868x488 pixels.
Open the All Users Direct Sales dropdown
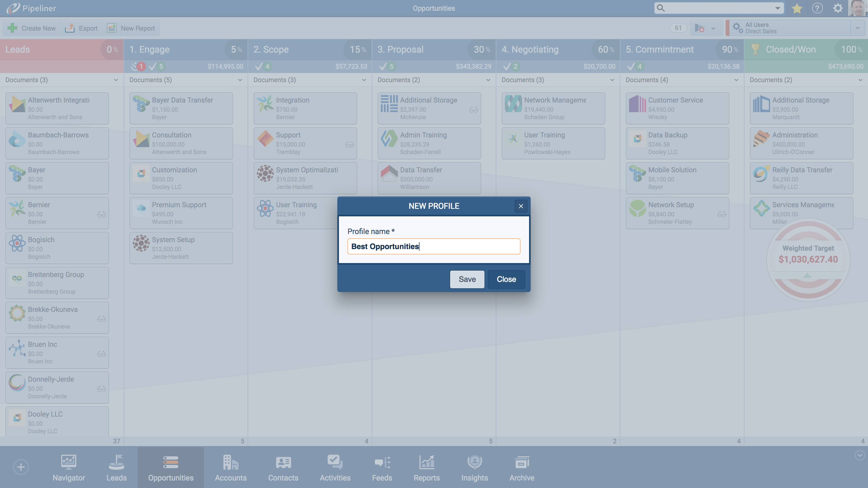click(858, 28)
